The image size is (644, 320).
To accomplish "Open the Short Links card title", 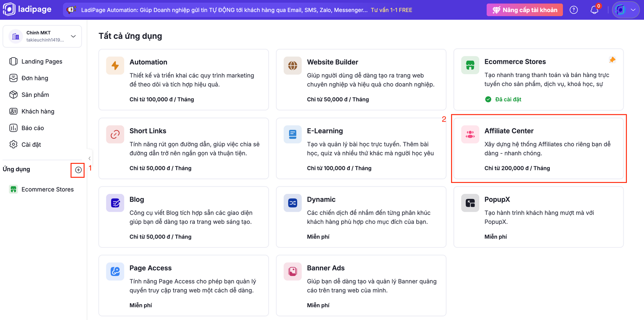I will coord(148,131).
